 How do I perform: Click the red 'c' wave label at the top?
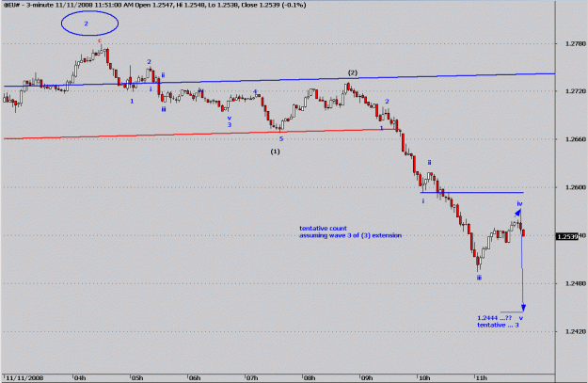tap(100, 40)
